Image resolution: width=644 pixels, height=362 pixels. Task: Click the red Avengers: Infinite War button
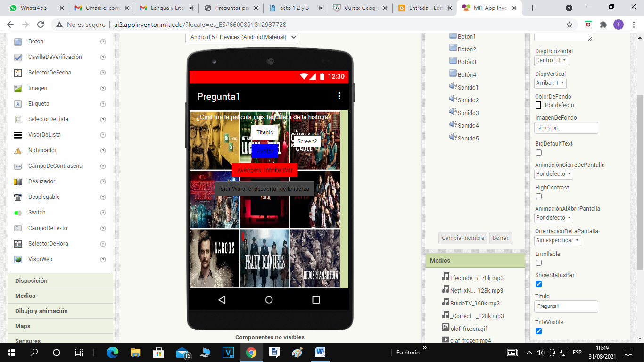click(264, 170)
